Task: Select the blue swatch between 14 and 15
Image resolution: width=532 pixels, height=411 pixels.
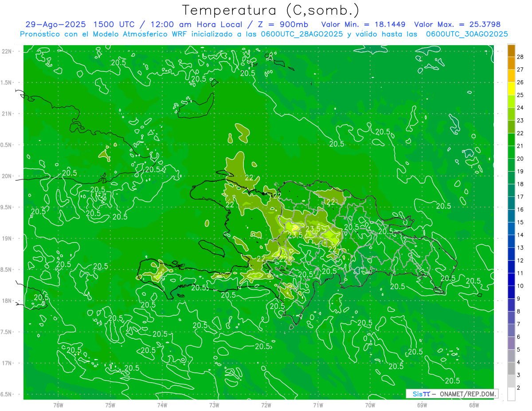Action: click(511, 229)
